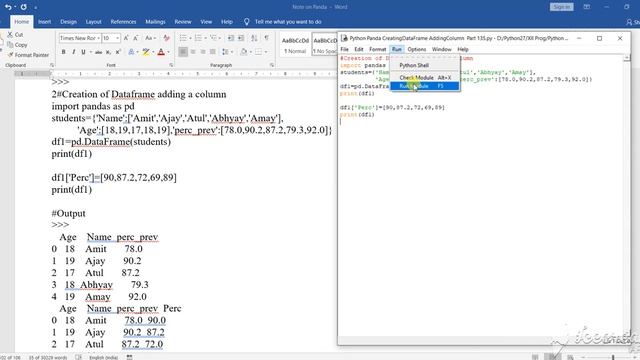Select the Normal style thumbnail
Image resolution: width=640 pixels, height=360 pixels.
pos(295,44)
